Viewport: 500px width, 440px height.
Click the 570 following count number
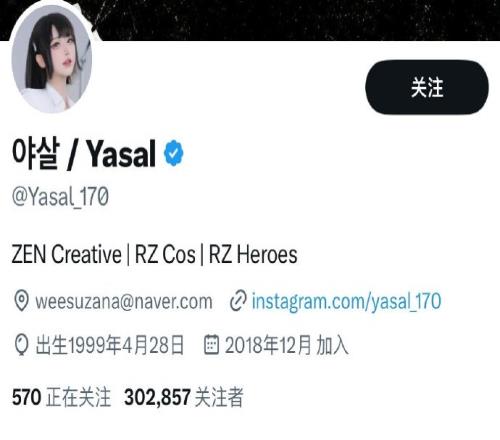(27, 397)
